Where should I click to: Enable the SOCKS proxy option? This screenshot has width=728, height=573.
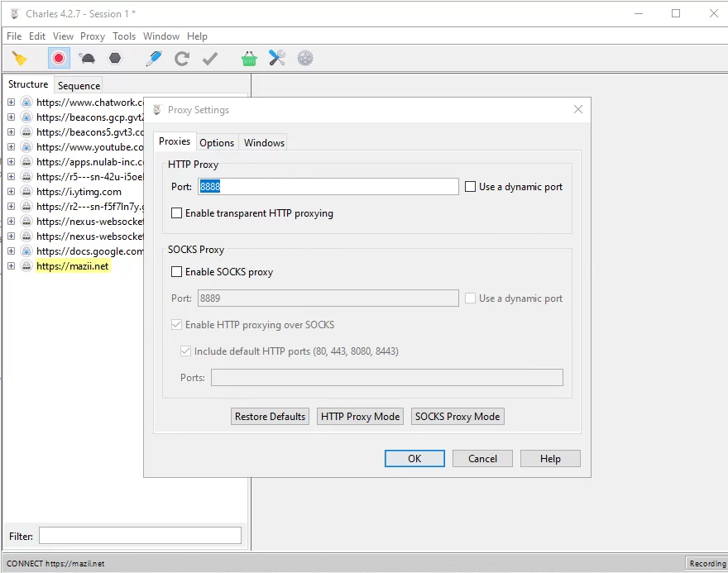click(x=177, y=271)
